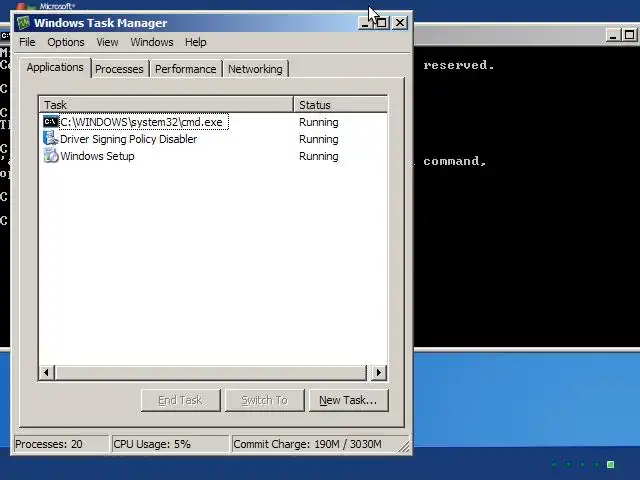Click the End Task button

(x=180, y=400)
